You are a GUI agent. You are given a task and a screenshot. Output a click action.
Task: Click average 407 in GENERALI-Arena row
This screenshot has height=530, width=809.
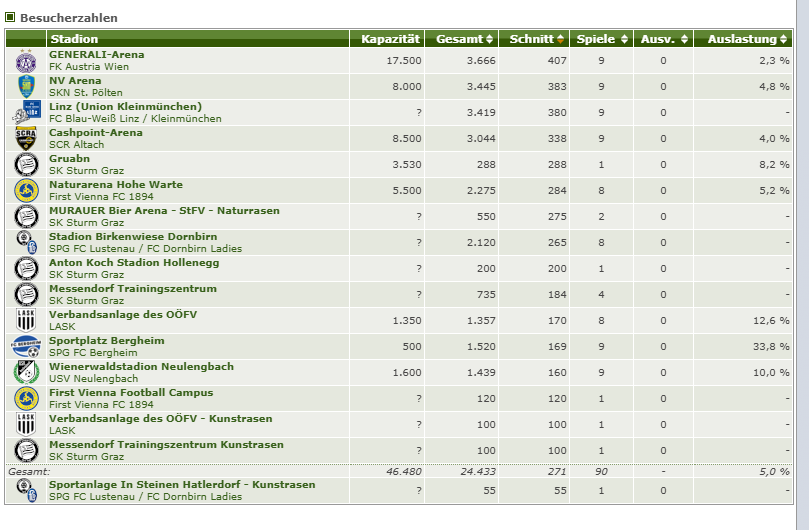coord(557,61)
